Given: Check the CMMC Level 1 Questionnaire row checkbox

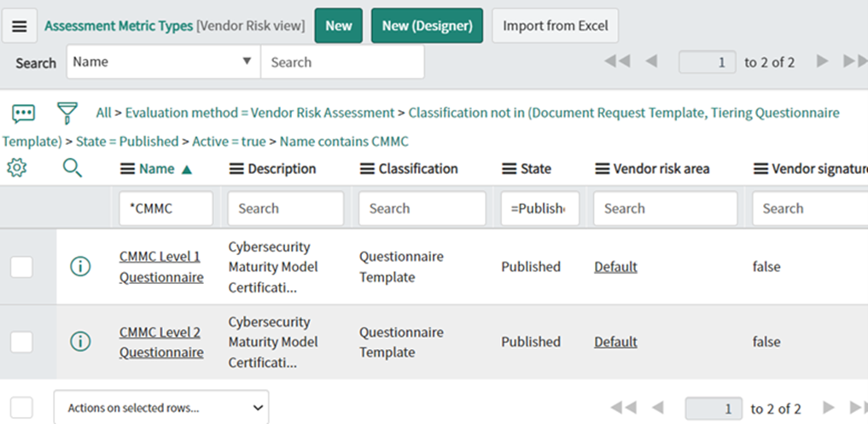Looking at the screenshot, I should (x=21, y=267).
